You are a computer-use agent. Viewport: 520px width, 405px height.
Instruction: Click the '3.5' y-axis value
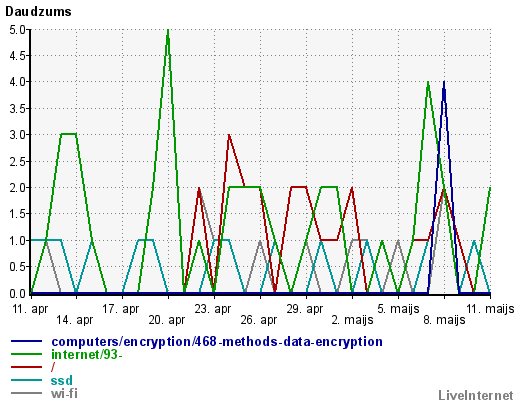17,109
